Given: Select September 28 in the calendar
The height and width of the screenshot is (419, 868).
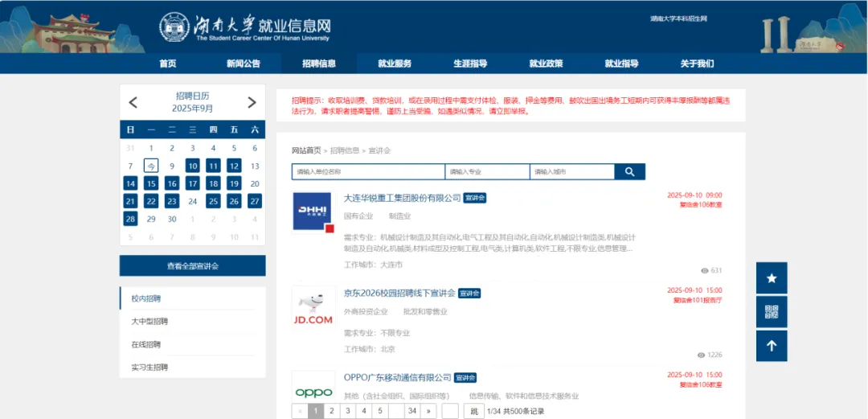Looking at the screenshot, I should (130, 219).
